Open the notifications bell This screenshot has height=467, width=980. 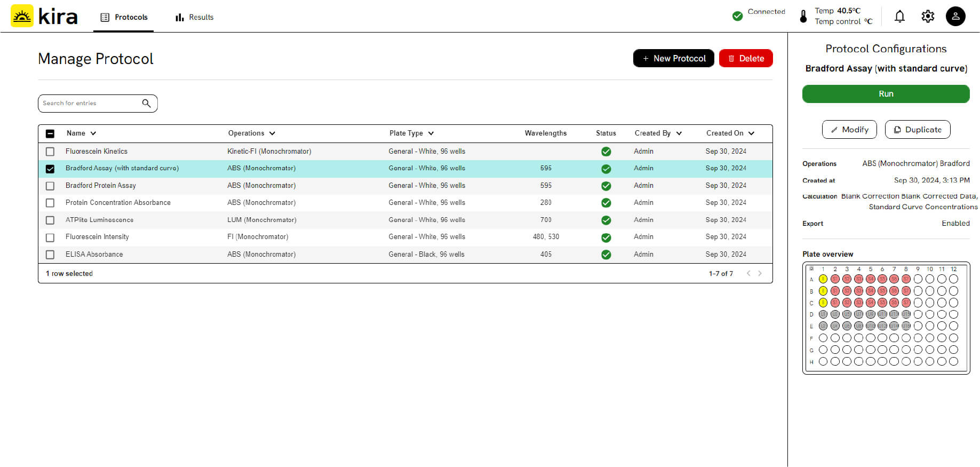coord(899,17)
